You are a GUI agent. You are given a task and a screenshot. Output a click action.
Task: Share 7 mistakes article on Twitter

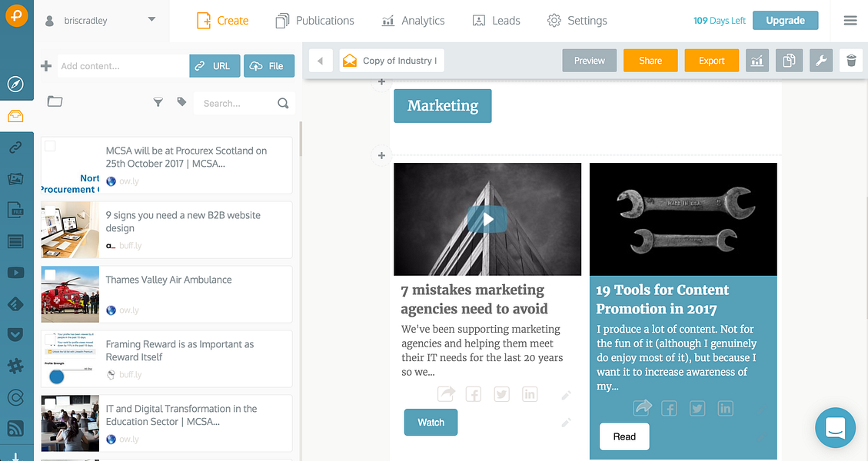(501, 394)
